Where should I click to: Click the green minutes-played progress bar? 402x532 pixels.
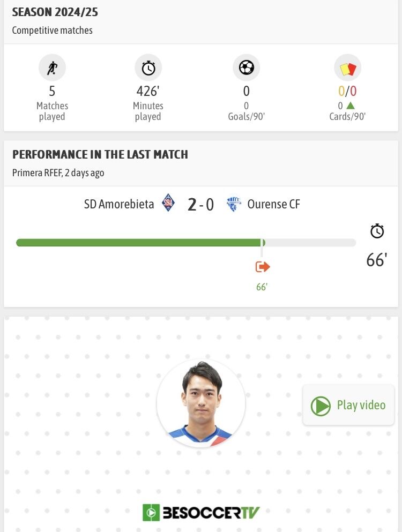tap(140, 243)
